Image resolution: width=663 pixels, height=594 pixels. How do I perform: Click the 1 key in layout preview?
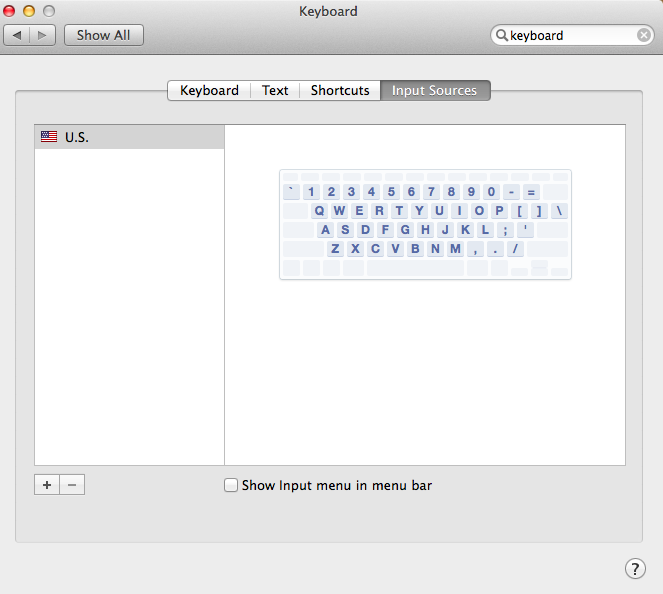[311, 192]
